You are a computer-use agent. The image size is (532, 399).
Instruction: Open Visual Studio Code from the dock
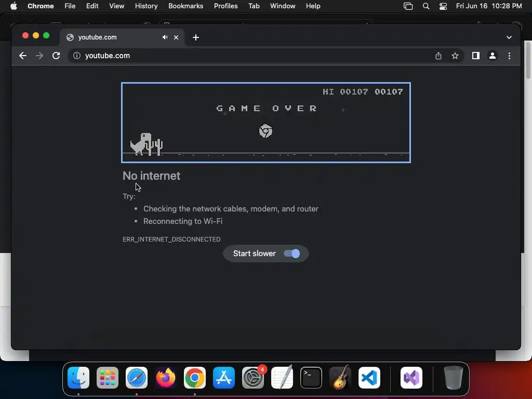pyautogui.click(x=369, y=378)
